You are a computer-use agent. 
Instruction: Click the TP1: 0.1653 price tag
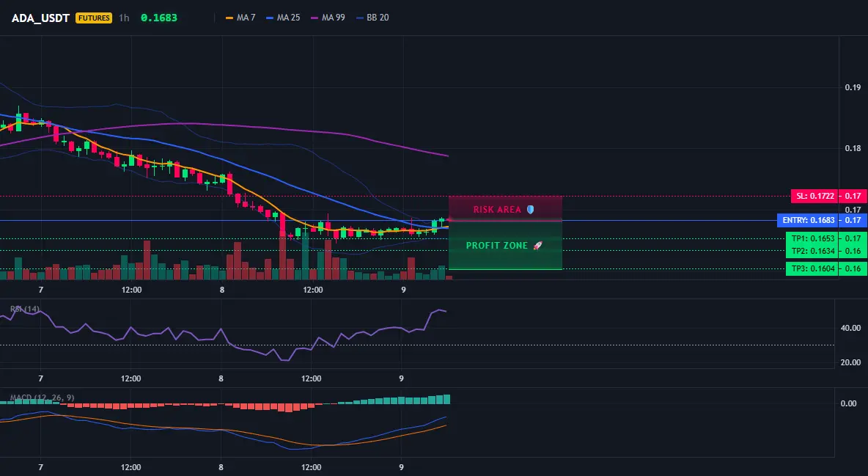pyautogui.click(x=812, y=239)
